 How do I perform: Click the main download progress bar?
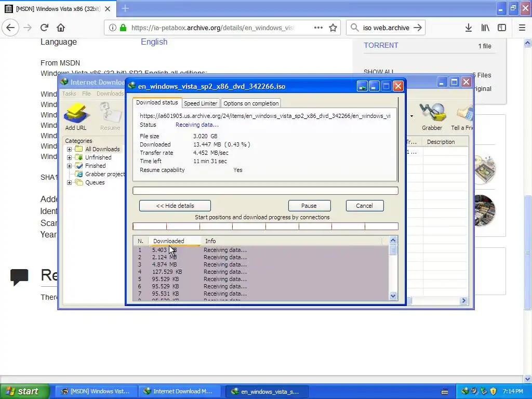(x=265, y=191)
